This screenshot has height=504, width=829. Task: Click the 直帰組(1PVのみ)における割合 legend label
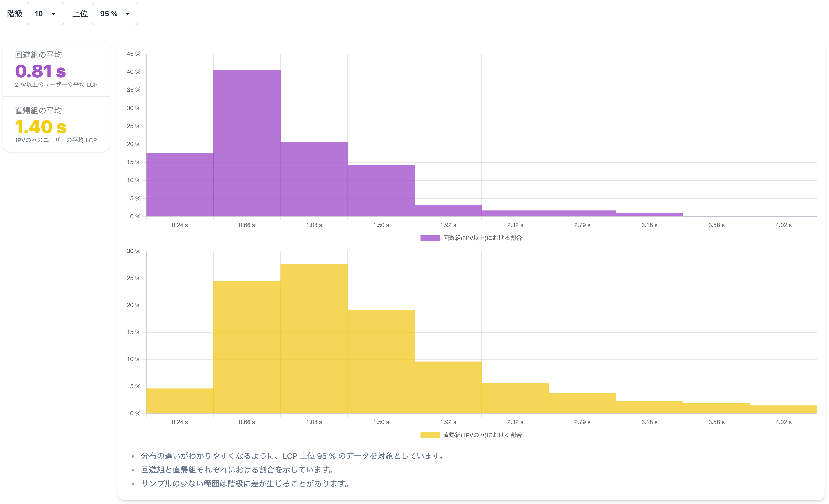[482, 435]
